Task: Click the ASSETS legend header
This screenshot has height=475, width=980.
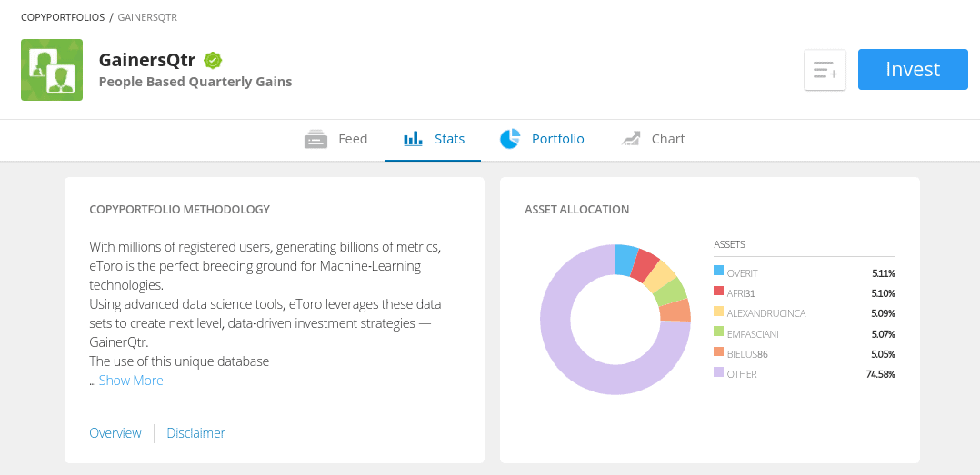Action: pos(729,244)
